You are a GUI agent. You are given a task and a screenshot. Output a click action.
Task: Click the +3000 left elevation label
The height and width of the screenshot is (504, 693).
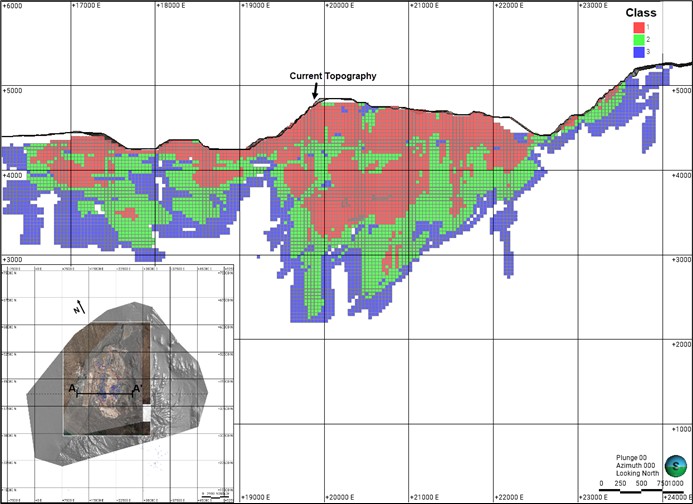pos(14,260)
